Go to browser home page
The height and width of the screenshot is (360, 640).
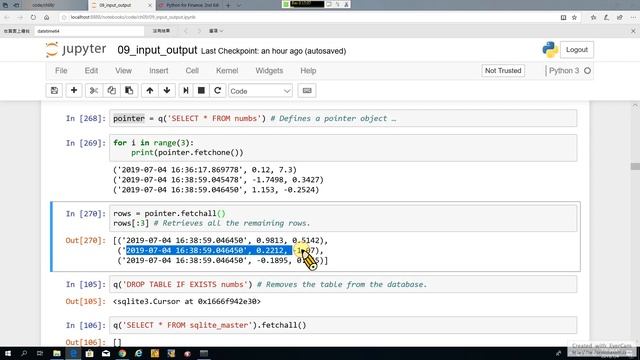[47, 18]
